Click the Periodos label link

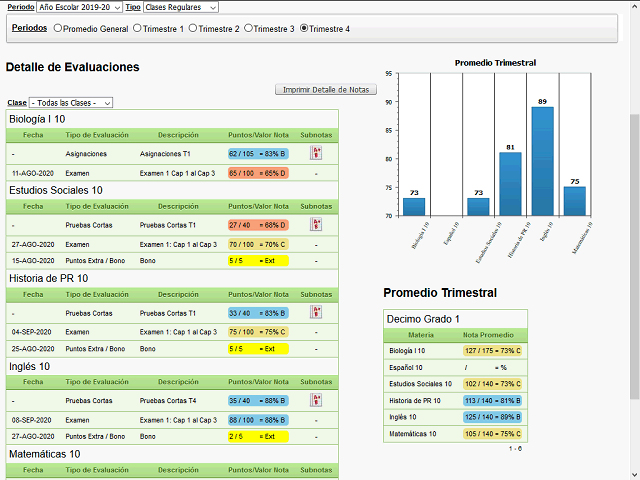29,28
